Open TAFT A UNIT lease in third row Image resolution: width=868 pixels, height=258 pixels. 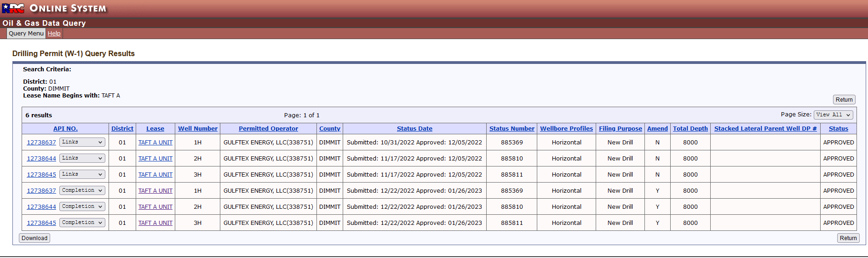tap(155, 175)
